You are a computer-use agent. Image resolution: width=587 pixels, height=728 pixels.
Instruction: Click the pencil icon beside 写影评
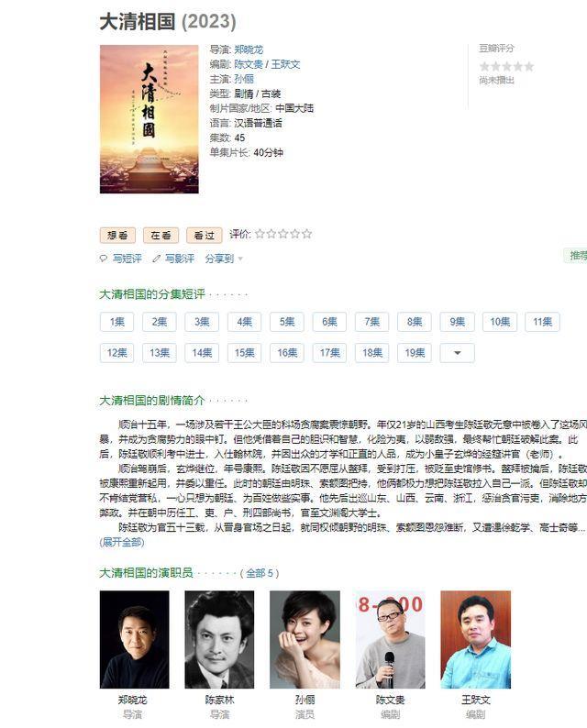click(x=157, y=259)
